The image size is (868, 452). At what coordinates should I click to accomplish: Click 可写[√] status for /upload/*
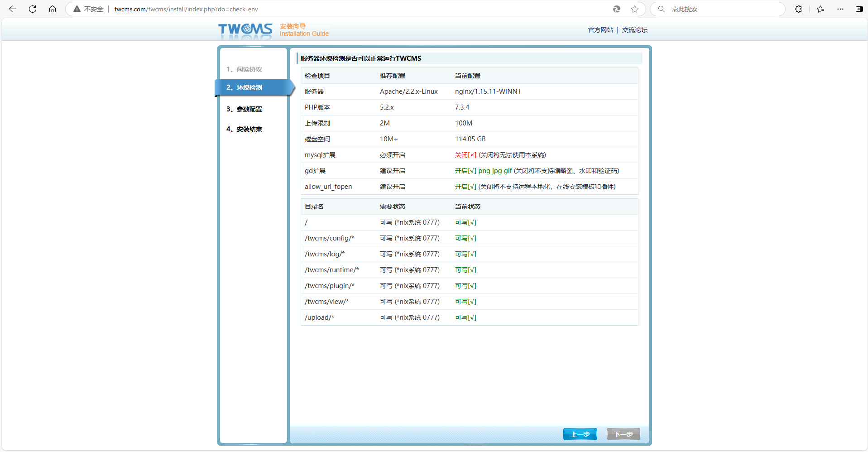466,317
